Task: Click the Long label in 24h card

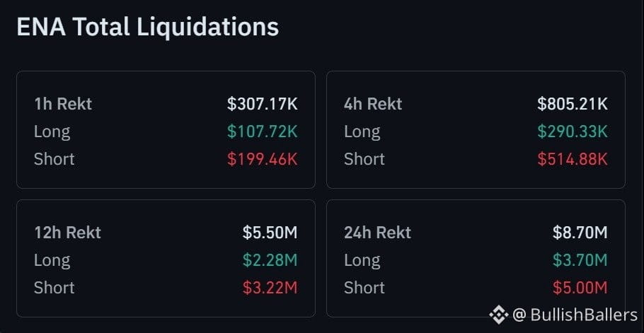Action: coord(362,260)
